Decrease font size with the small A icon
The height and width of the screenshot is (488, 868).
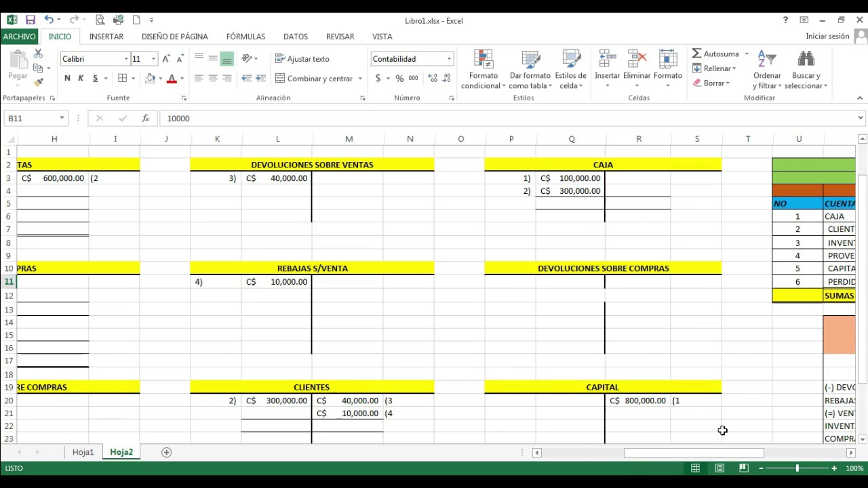[180, 59]
